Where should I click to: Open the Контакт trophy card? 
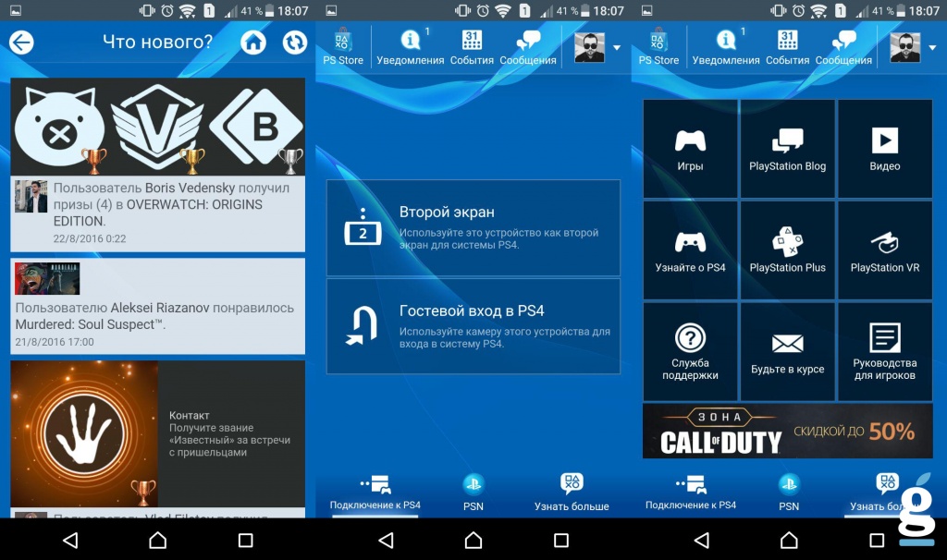coord(157,434)
